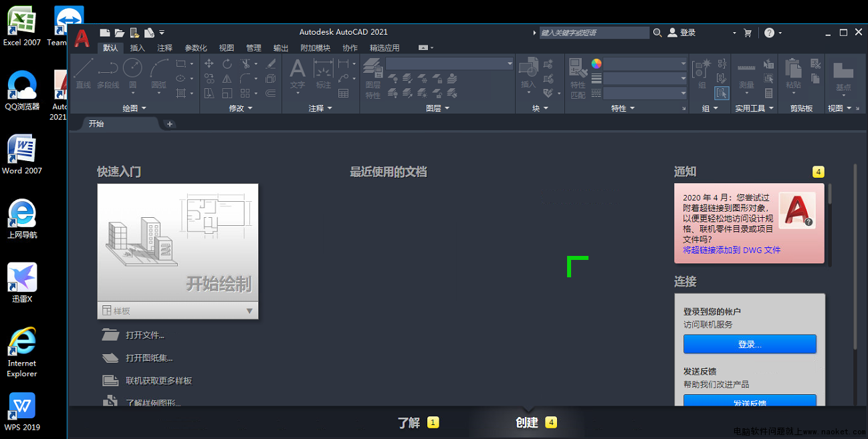Open the layer name dropdown list
Screen dimensions: 868x439
[x=448, y=63]
